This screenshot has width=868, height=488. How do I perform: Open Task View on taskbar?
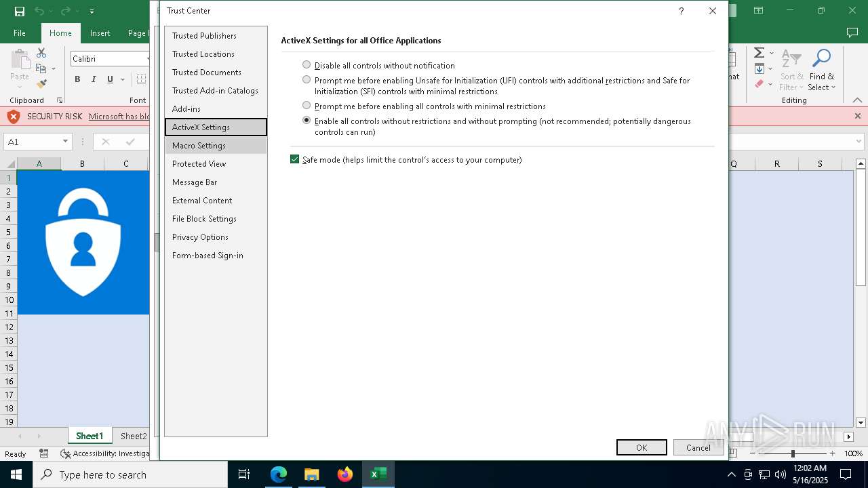[x=244, y=474]
